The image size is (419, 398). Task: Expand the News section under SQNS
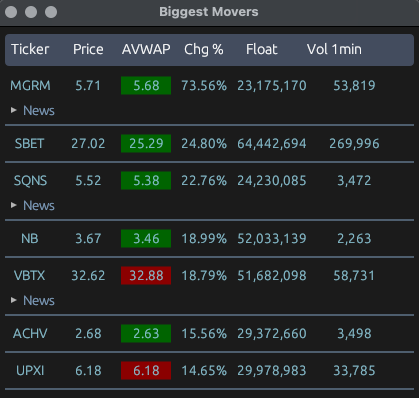pos(32,205)
